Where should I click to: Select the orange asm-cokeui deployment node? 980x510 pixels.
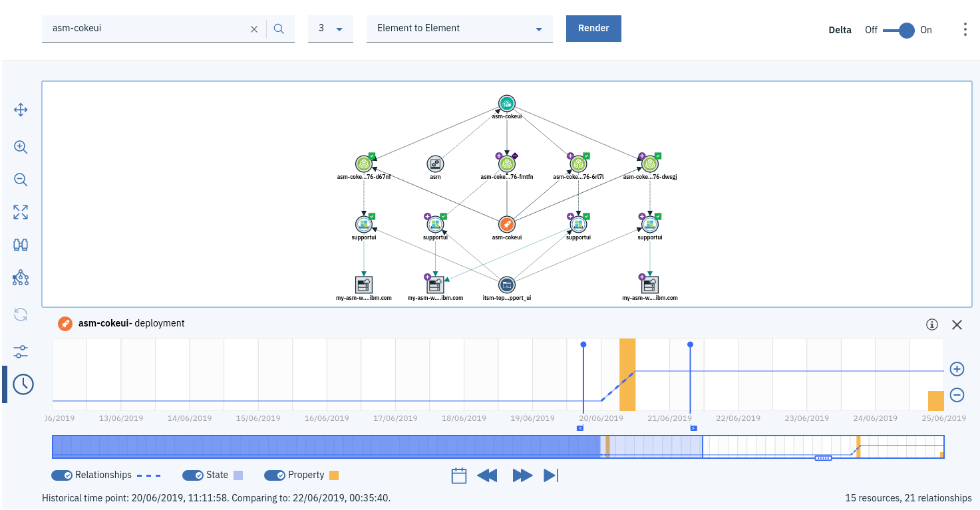[507, 224]
